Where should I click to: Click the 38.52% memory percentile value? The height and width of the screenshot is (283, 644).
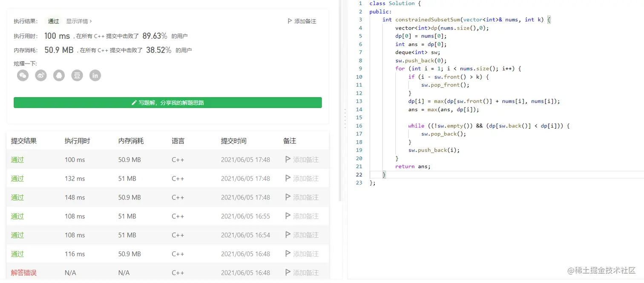click(158, 50)
